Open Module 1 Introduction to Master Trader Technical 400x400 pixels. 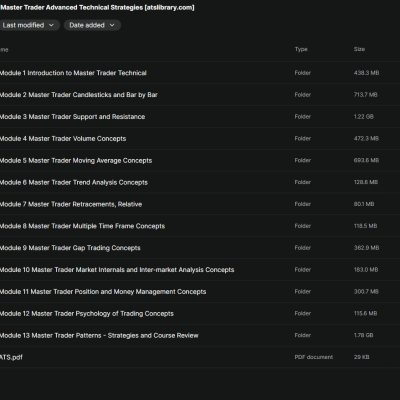[73, 73]
